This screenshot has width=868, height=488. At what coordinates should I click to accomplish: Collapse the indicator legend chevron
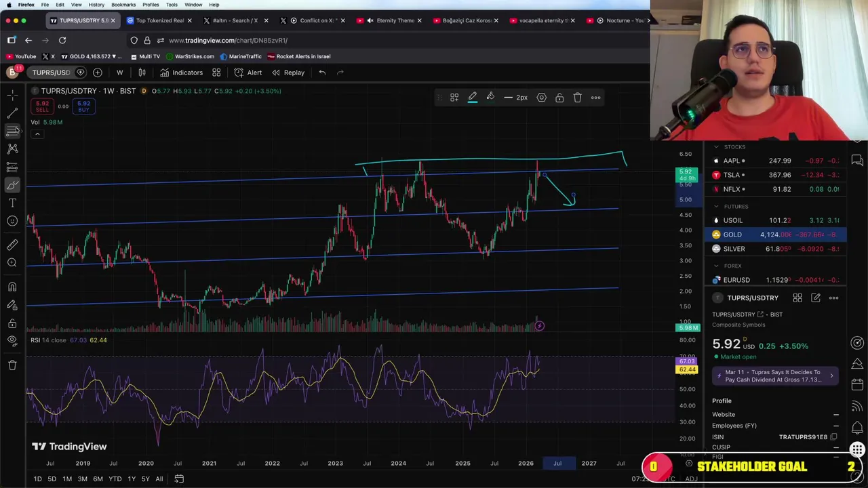(37, 134)
